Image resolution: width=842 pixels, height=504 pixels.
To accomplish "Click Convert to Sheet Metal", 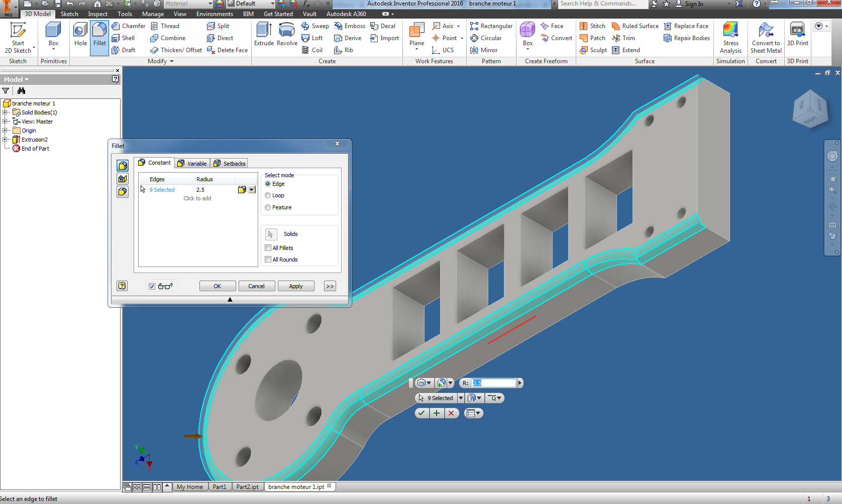I will [x=766, y=38].
